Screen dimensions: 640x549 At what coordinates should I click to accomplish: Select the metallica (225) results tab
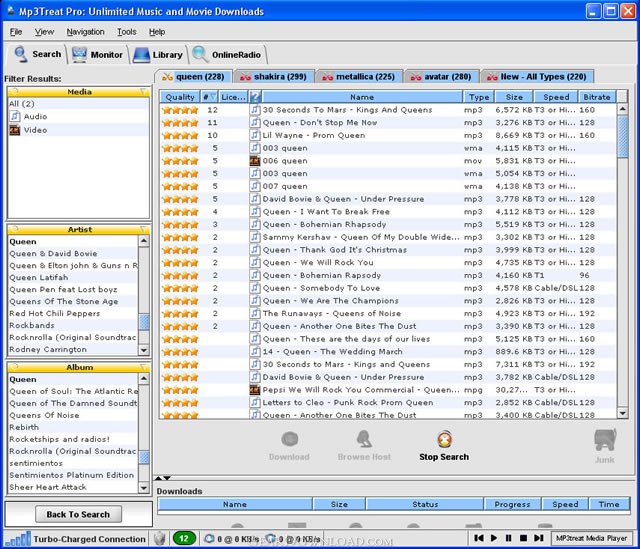[358, 77]
